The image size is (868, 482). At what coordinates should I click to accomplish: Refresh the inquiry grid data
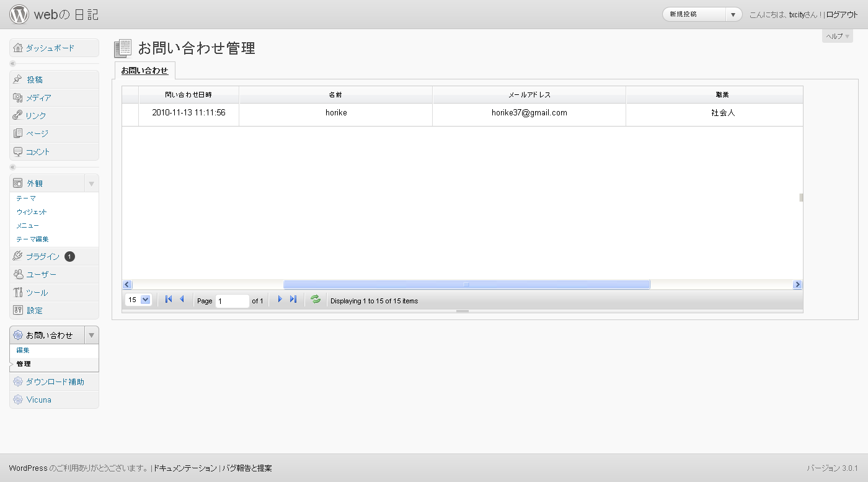[x=316, y=300]
